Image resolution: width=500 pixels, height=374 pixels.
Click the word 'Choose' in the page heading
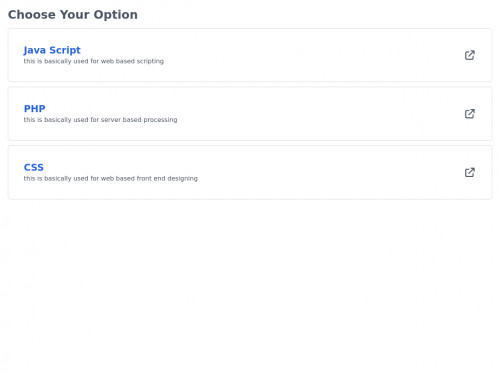[x=32, y=15]
